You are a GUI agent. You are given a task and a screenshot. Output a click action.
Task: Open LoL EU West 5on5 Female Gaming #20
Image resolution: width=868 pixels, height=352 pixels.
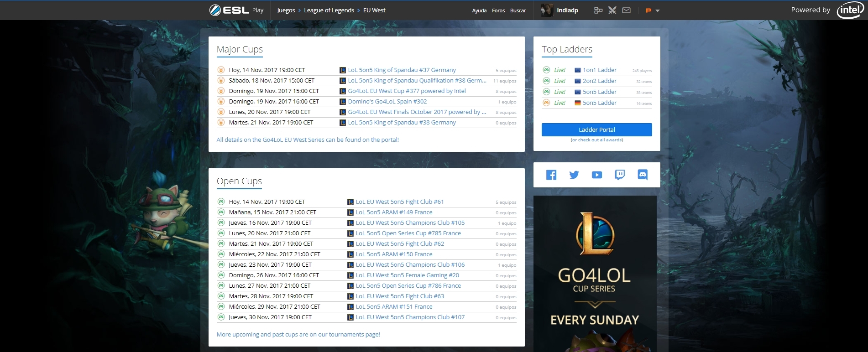[407, 275]
